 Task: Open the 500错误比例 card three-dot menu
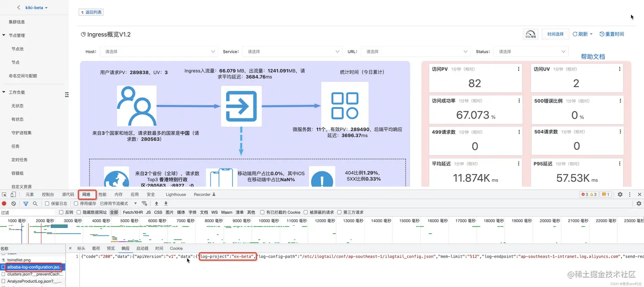(620, 101)
